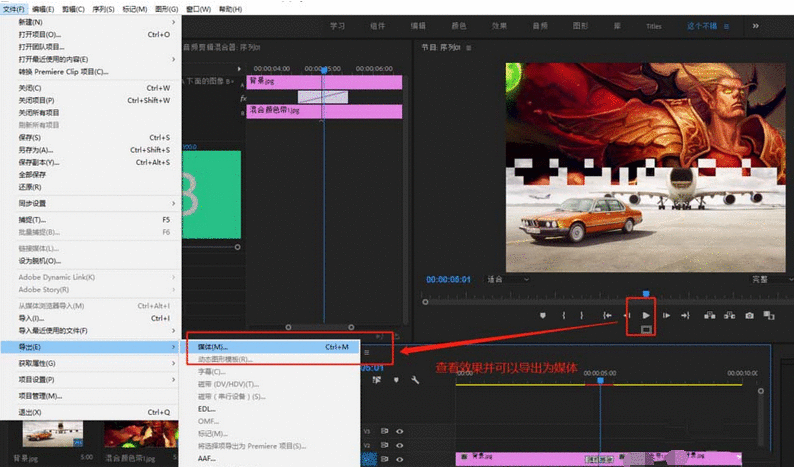Click the Lift button icon
The width and height of the screenshot is (794, 467).
[x=709, y=315]
